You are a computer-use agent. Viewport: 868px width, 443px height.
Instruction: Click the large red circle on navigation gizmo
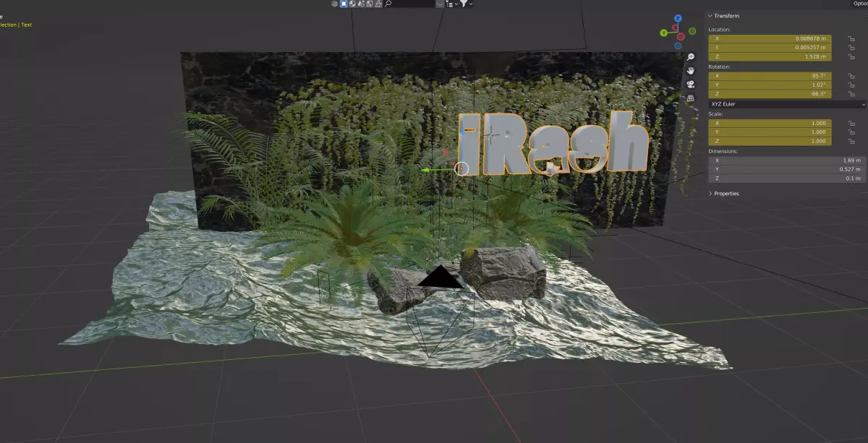pos(681,37)
